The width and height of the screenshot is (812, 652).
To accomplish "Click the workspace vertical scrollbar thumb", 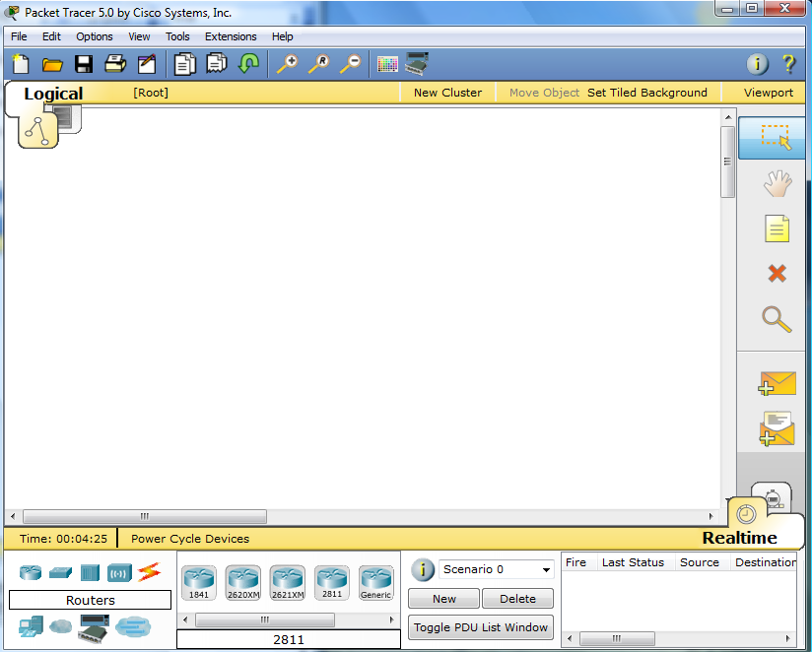I will [x=727, y=162].
